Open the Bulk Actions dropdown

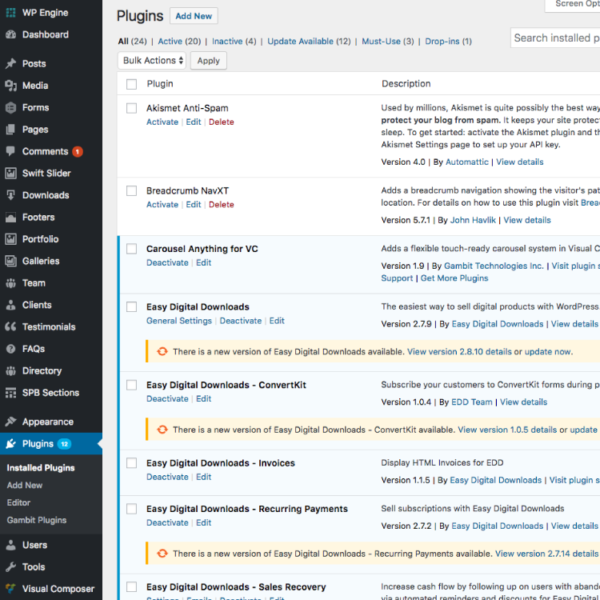pyautogui.click(x=152, y=60)
